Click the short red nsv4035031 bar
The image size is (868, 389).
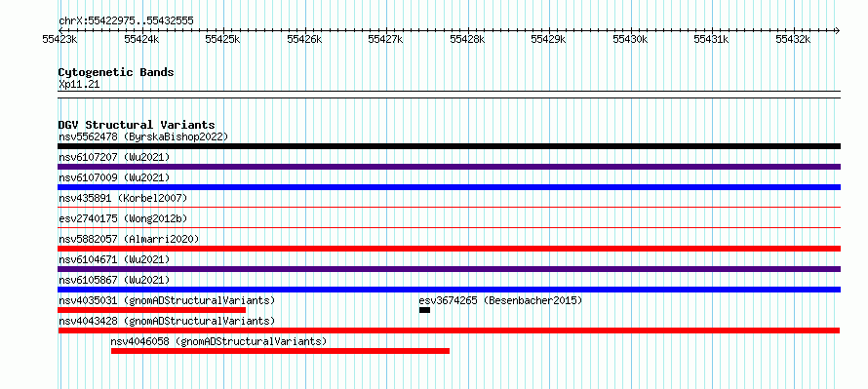coord(152,310)
